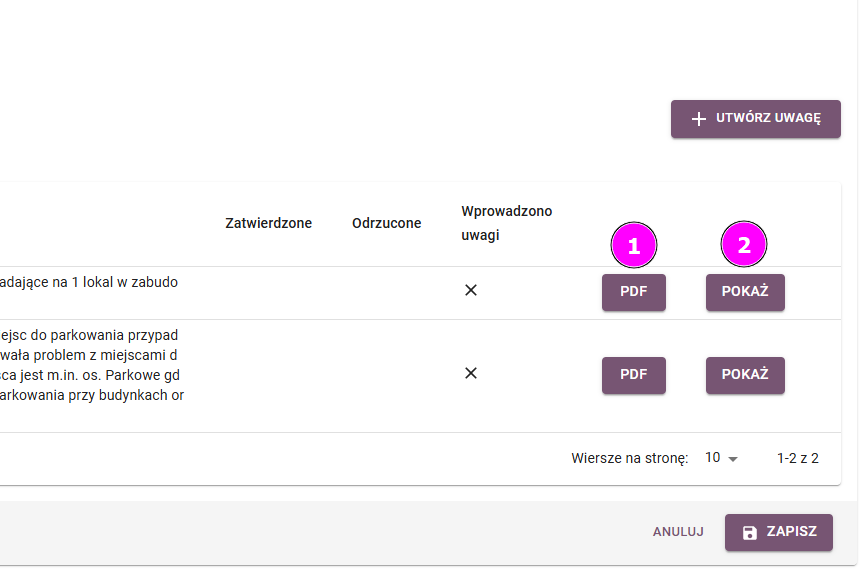Sort by the Zatwierdzone column header
The width and height of the screenshot is (865, 574).
268,223
